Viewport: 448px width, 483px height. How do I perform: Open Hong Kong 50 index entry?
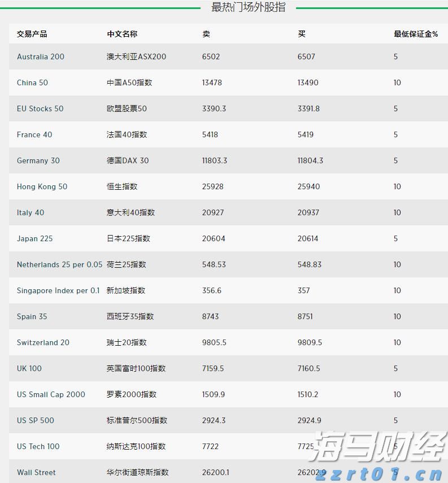[42, 186]
